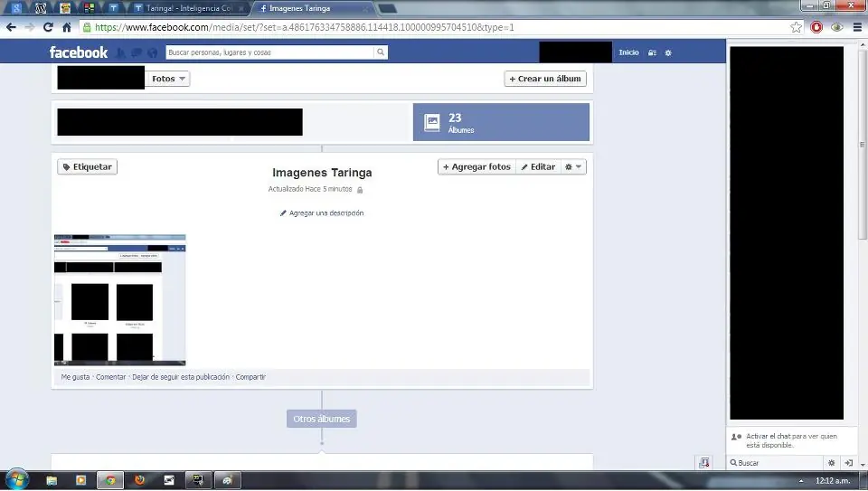Open Facebook messages icon
The image size is (868, 491).
[137, 52]
